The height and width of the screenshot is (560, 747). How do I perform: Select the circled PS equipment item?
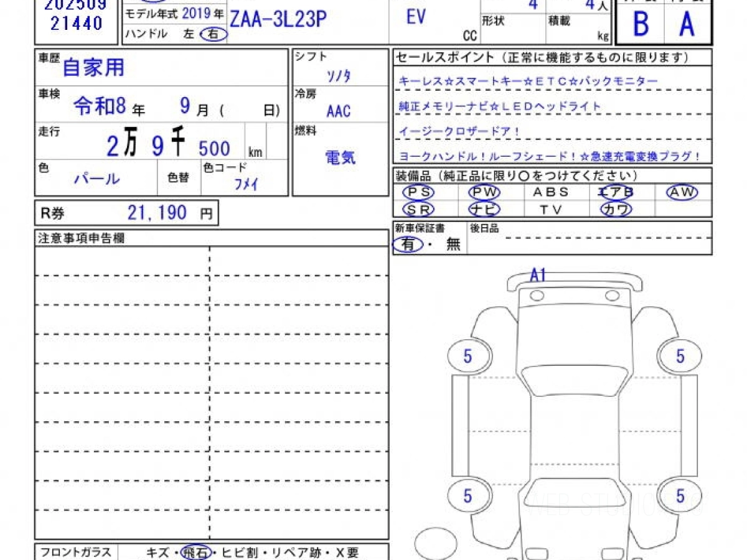pyautogui.click(x=418, y=192)
